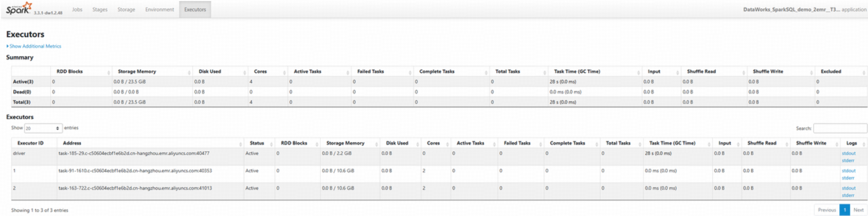The width and height of the screenshot is (868, 216).
Task: Focus the Search input field
Action: (x=840, y=128)
